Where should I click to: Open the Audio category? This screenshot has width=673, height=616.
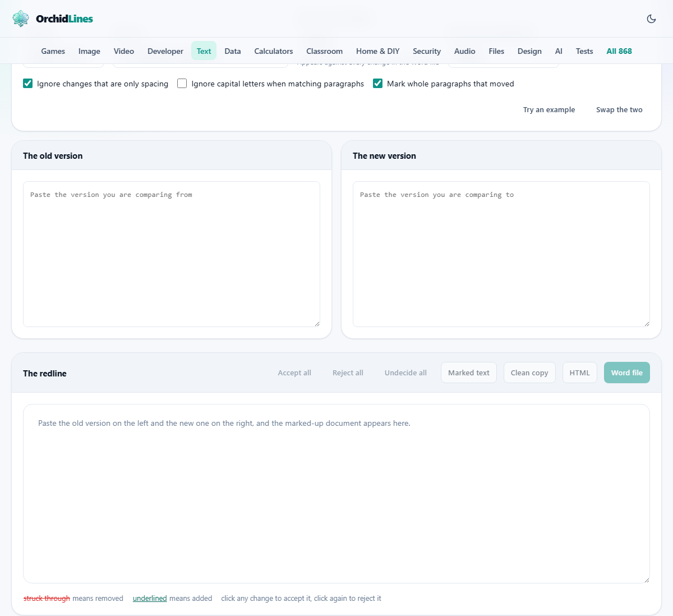pyautogui.click(x=465, y=51)
